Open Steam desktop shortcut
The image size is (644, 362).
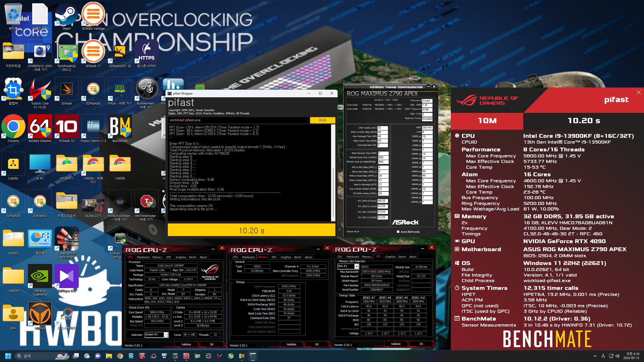(66, 16)
